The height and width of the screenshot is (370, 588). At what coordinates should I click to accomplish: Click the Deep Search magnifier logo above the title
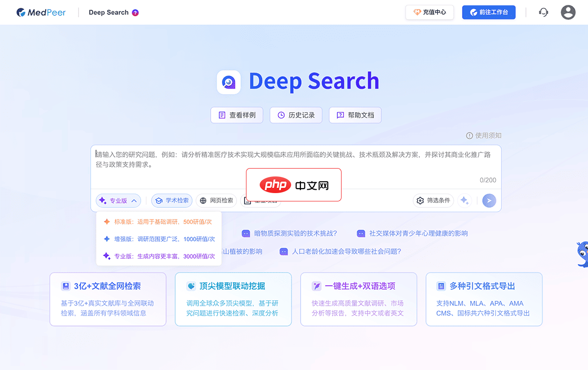point(228,82)
